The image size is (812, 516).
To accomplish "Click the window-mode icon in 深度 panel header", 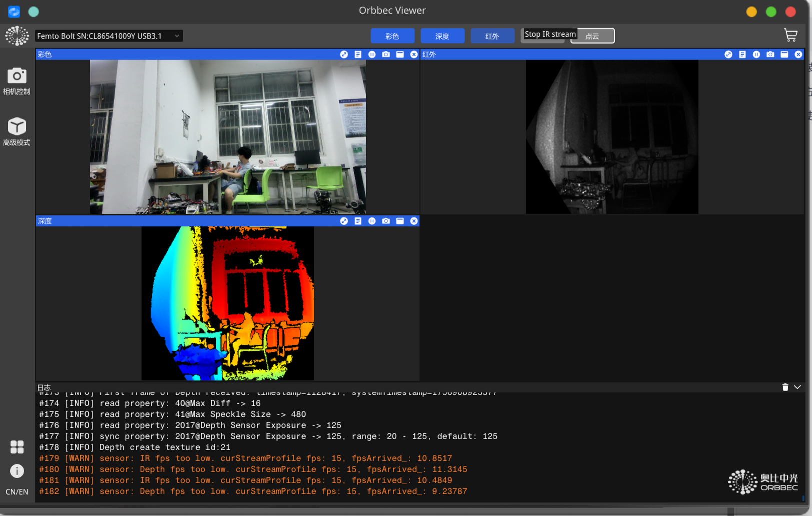I will coord(400,221).
